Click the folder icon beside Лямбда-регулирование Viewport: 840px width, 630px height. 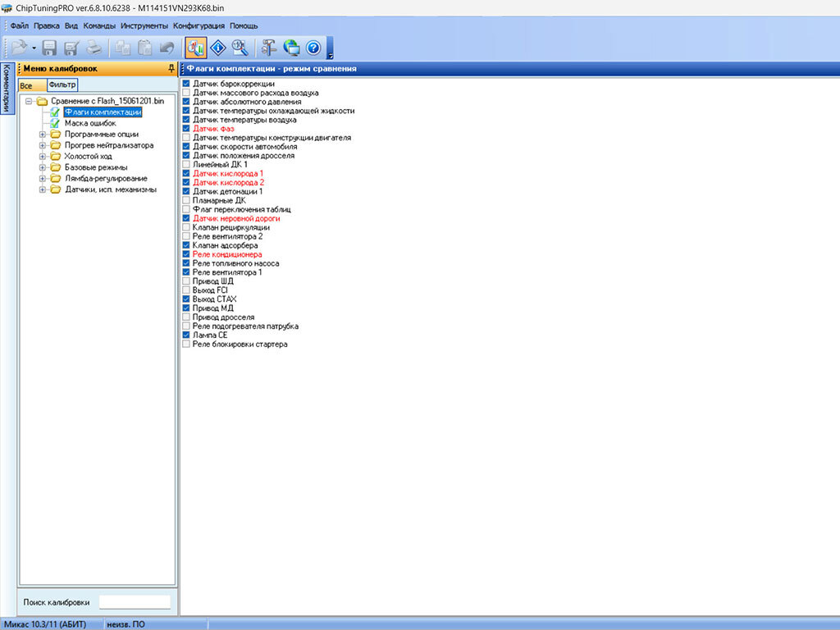55,178
